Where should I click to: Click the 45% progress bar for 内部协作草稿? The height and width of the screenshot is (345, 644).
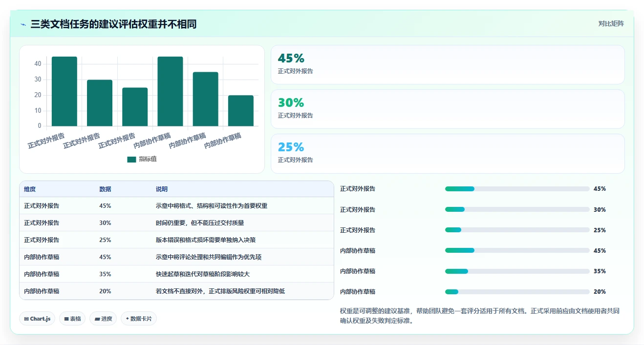[x=517, y=250]
